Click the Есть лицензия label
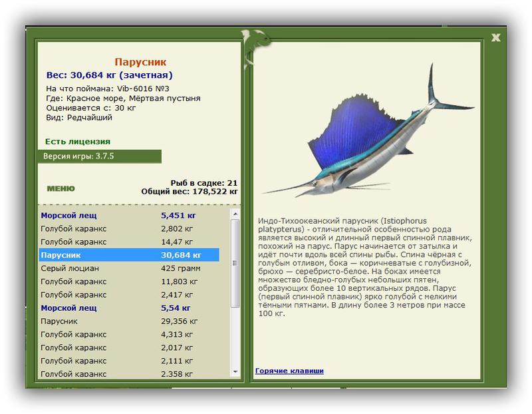Screen dimensions: 532x414 click(x=78, y=141)
